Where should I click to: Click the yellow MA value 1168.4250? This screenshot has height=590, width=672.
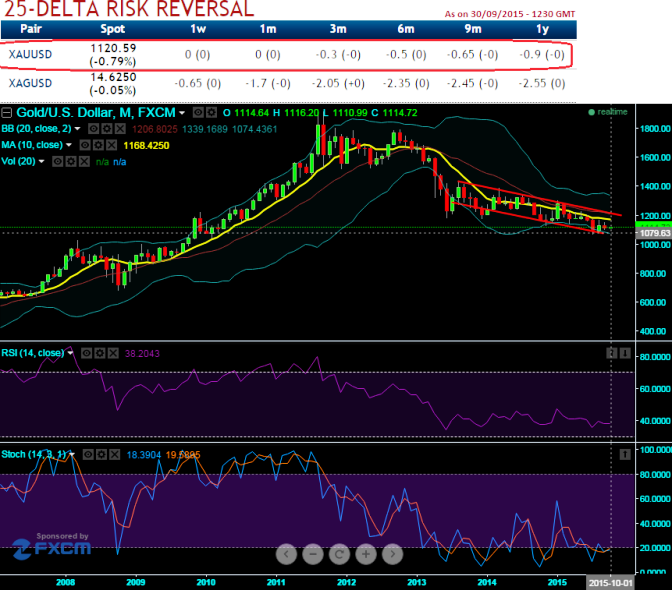[x=147, y=146]
